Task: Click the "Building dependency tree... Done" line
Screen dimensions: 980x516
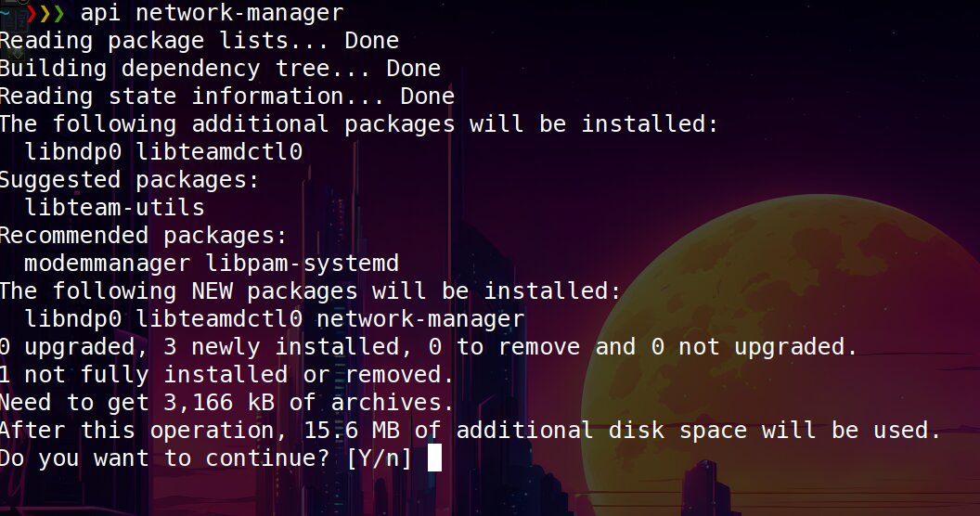Action: (220, 69)
